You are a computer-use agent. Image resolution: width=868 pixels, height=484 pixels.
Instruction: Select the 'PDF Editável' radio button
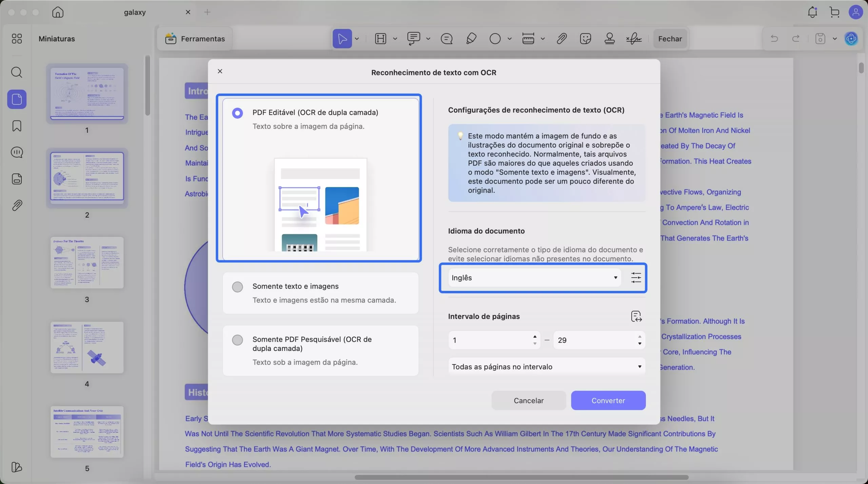pyautogui.click(x=238, y=113)
